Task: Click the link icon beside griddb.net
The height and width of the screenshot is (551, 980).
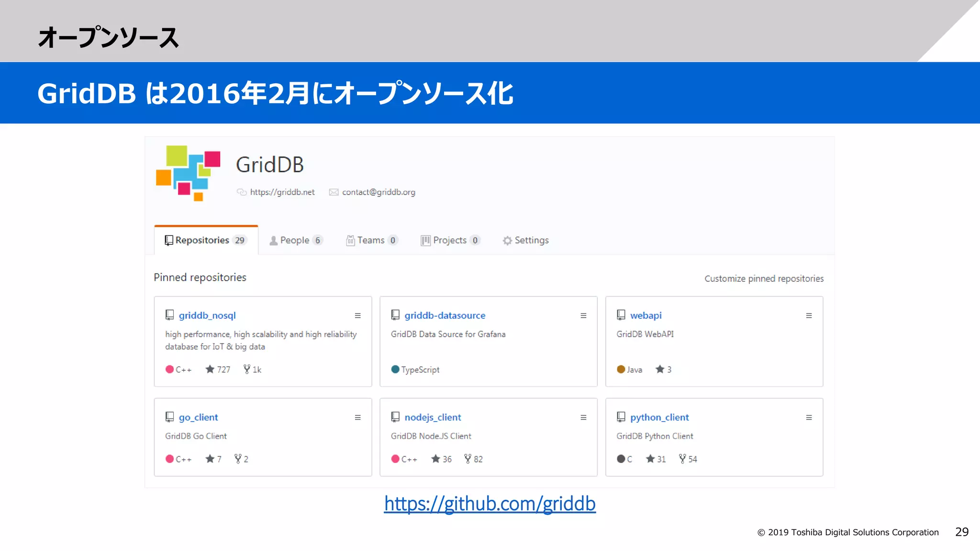Action: [x=242, y=192]
